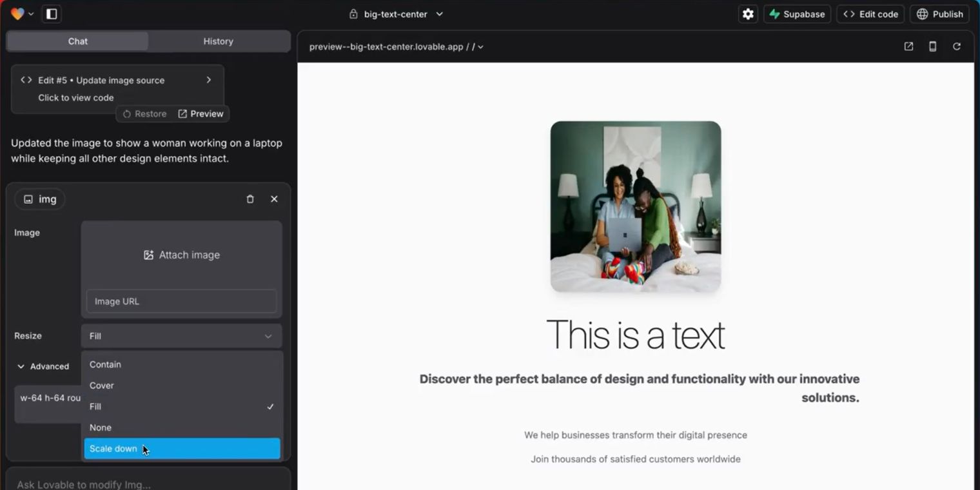Click the Publish button

939,14
